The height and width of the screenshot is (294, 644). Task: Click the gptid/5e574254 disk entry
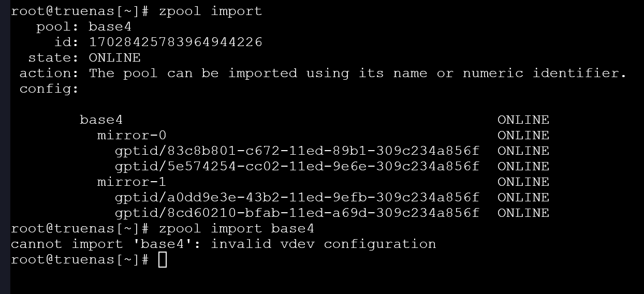(297, 167)
